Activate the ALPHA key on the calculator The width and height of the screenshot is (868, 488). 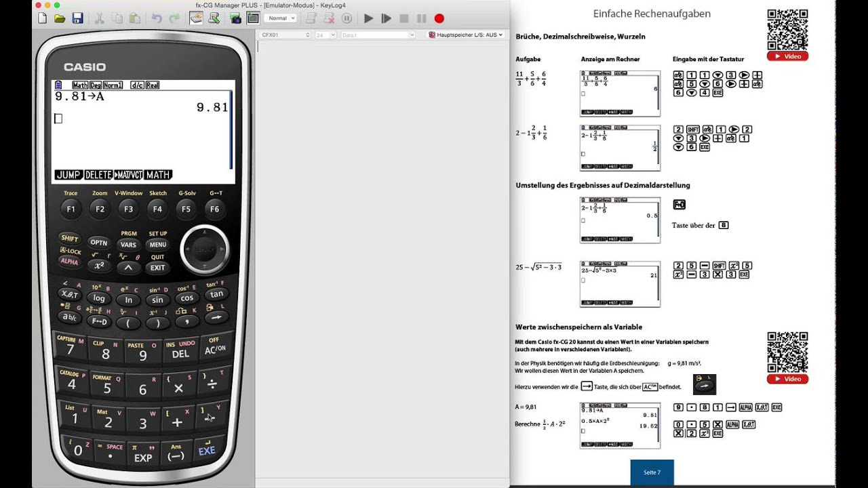[x=69, y=262]
